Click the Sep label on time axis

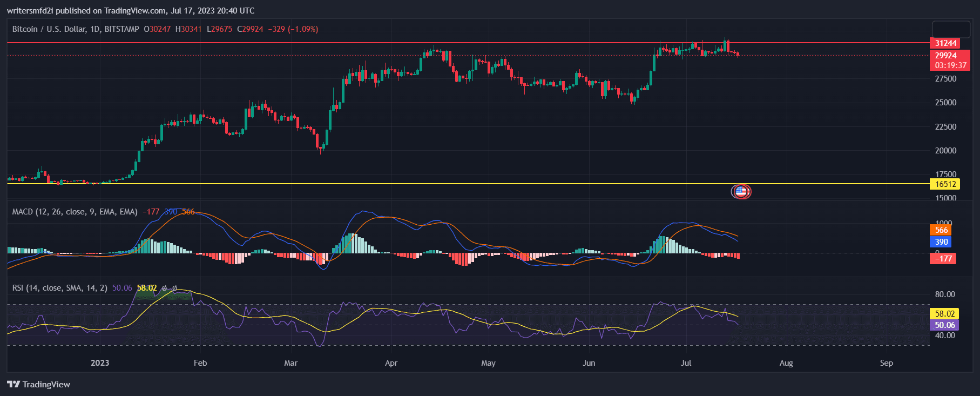(886, 363)
